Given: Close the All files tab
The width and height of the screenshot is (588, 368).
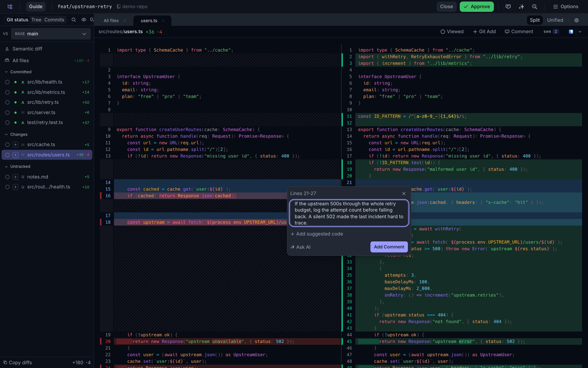Looking at the screenshot, I should point(125,21).
